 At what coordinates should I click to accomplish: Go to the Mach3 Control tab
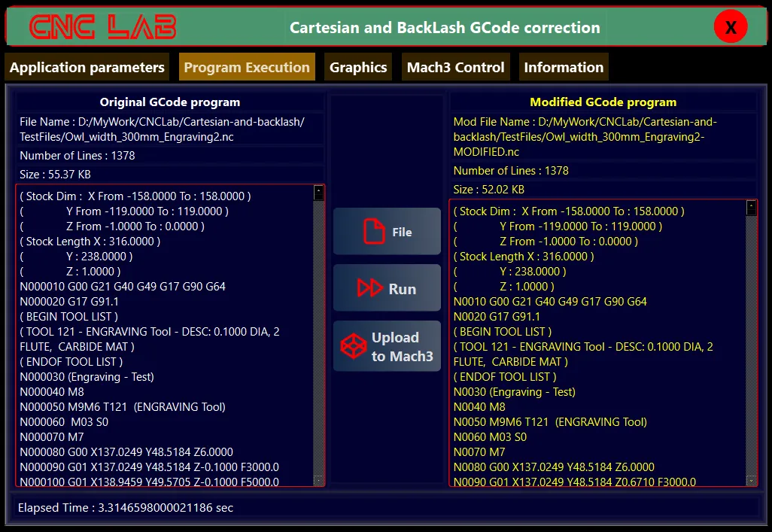click(455, 67)
